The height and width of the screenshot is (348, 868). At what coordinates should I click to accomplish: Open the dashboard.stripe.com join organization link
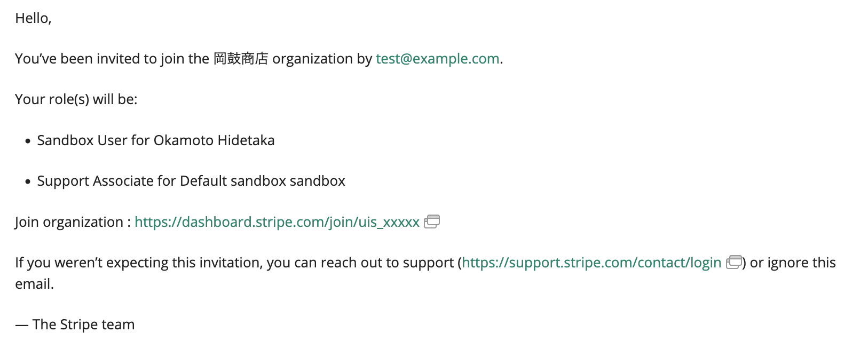[277, 222]
